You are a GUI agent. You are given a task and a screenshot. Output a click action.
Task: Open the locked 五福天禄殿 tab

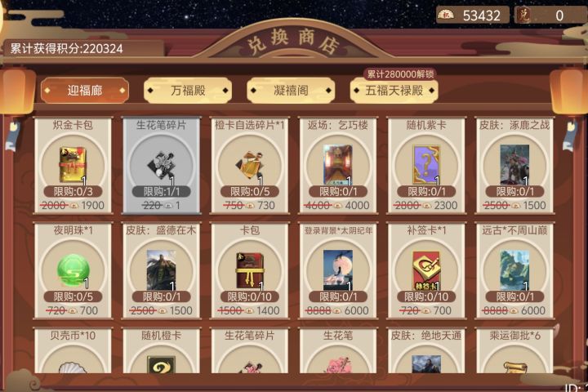[394, 91]
